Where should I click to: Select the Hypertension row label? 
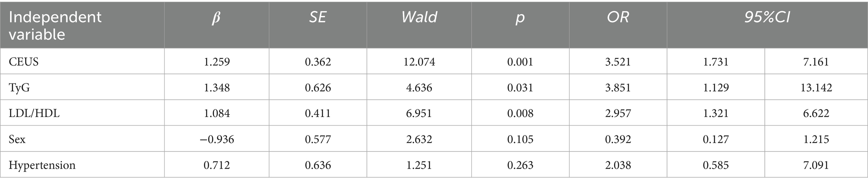click(x=42, y=165)
